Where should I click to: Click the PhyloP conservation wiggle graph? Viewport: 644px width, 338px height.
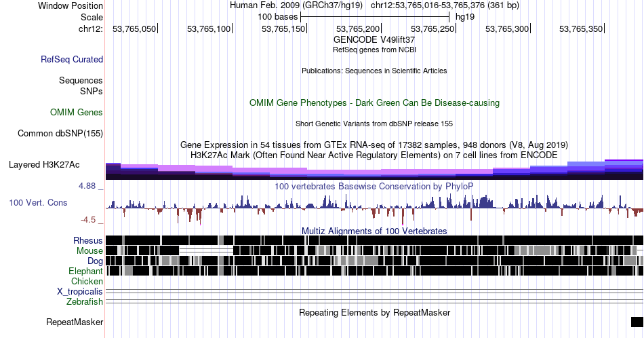[374, 209]
